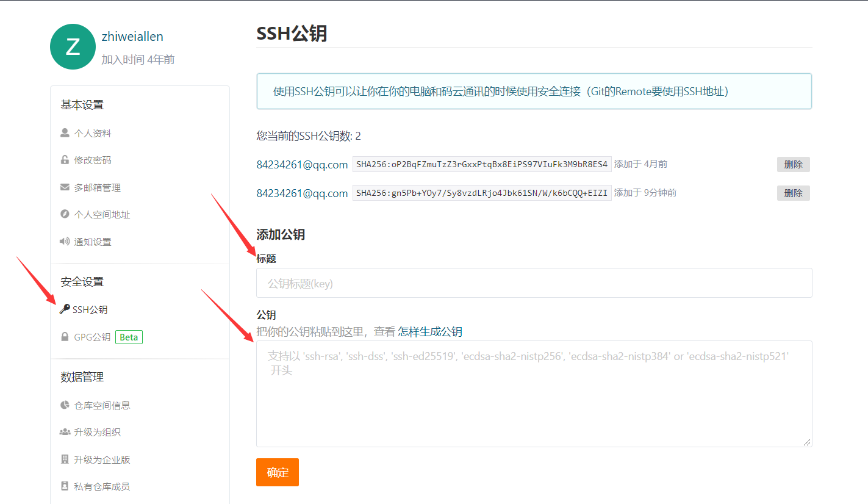Click the padlock icon beside 修改密码

tap(64, 159)
